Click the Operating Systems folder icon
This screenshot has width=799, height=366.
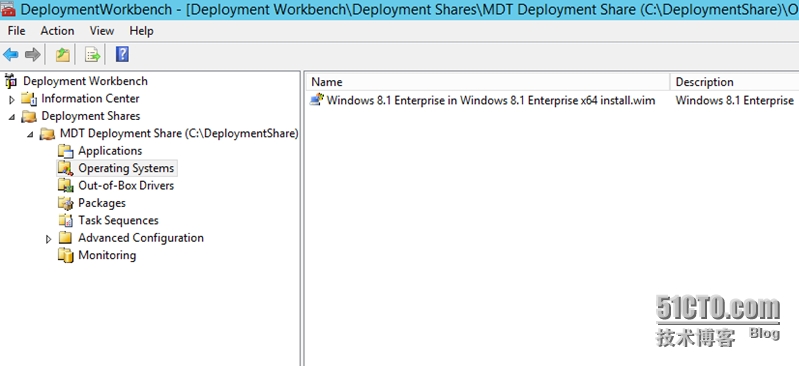pos(66,168)
